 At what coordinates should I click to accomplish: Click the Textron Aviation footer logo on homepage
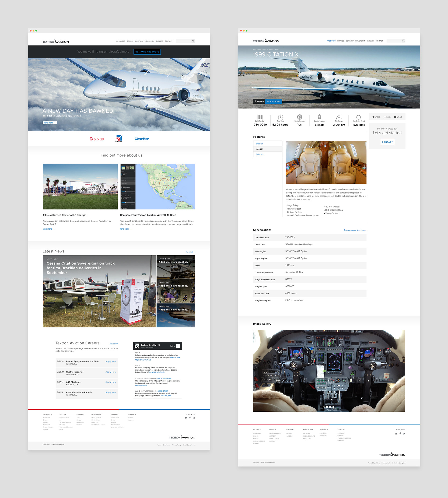[x=182, y=437]
